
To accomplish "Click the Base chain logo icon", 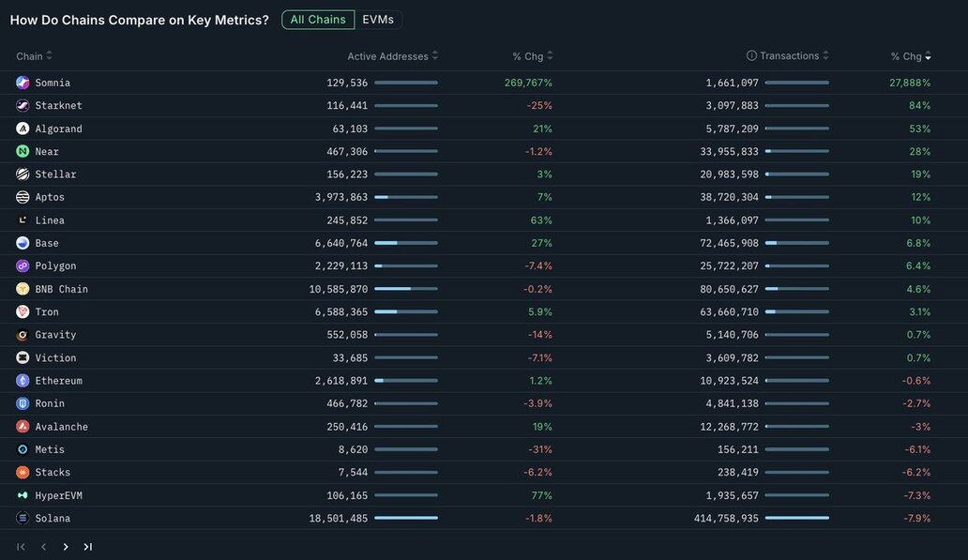I will click(x=23, y=243).
